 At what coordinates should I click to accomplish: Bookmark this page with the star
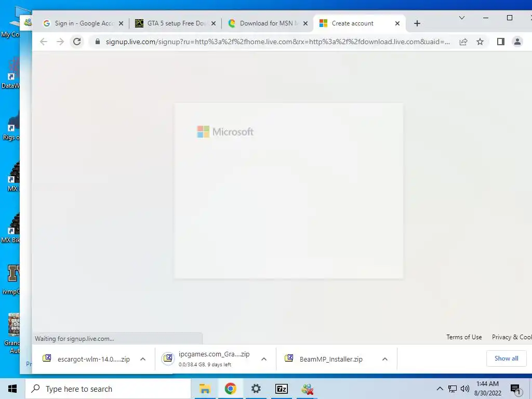click(x=480, y=42)
